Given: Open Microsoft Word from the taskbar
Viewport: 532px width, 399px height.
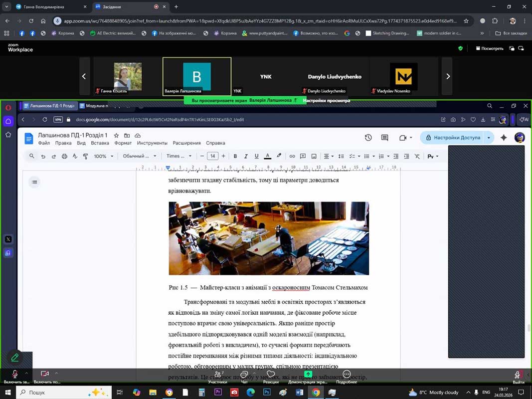Looking at the screenshot, I should tap(300, 393).
